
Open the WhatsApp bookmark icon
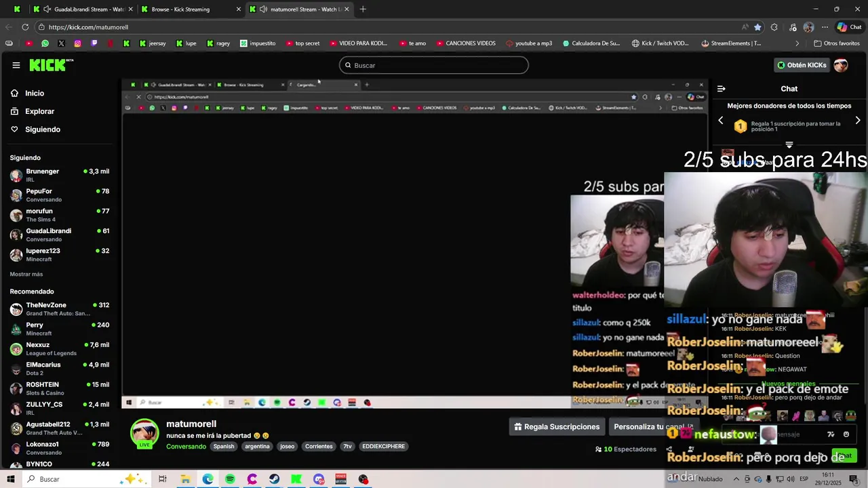click(45, 43)
